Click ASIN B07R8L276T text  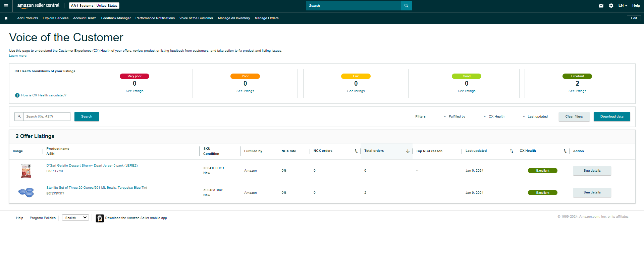click(55, 171)
